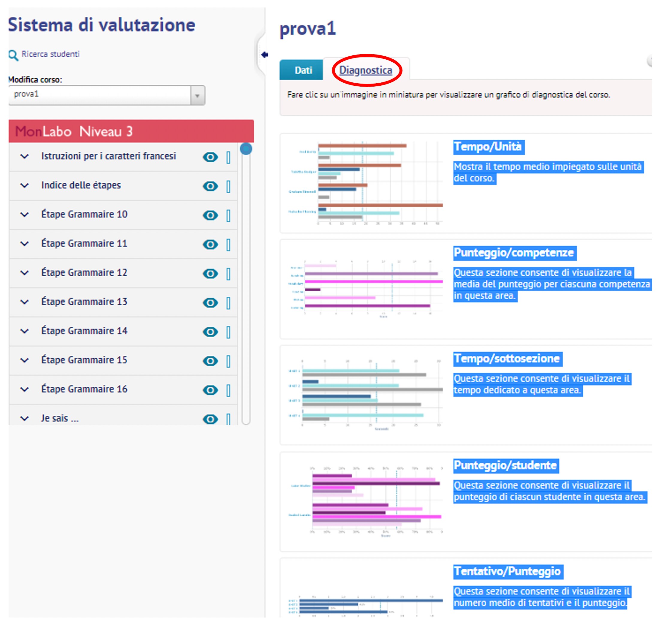This screenshot has height=628, width=672.
Task: Click the Ricerca studenti magnifier icon
Action: tap(13, 55)
